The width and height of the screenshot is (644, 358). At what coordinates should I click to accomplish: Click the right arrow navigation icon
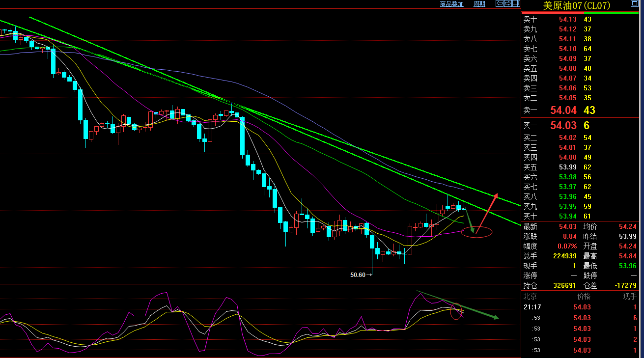pyautogui.click(x=507, y=3)
